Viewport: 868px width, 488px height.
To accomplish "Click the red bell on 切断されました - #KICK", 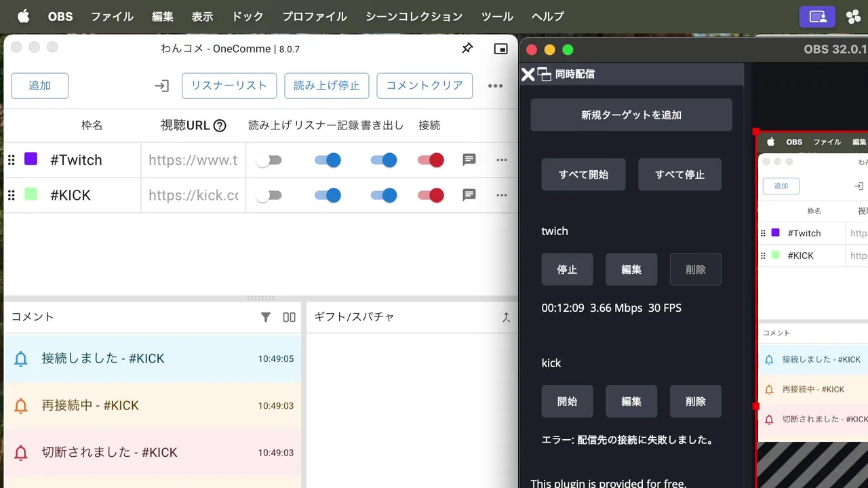I will [21, 453].
